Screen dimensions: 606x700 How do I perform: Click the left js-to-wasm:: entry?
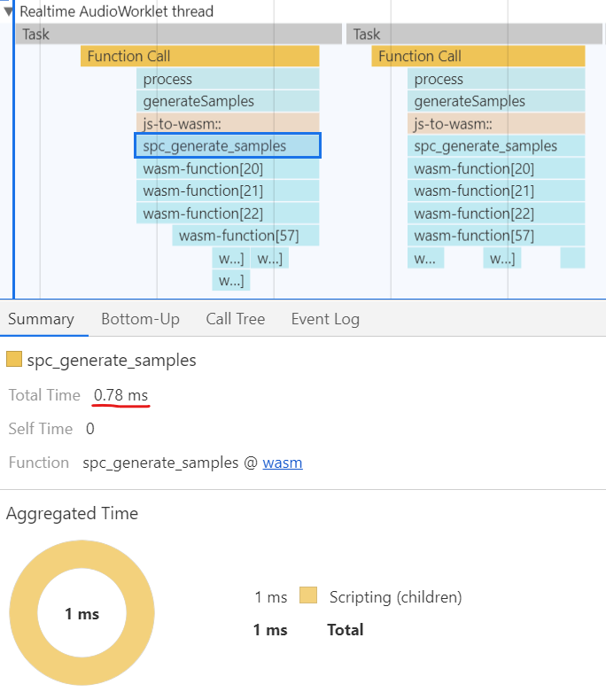point(228,124)
